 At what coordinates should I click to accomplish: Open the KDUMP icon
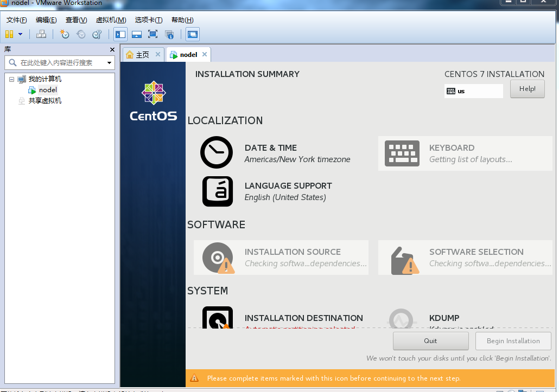point(401,319)
